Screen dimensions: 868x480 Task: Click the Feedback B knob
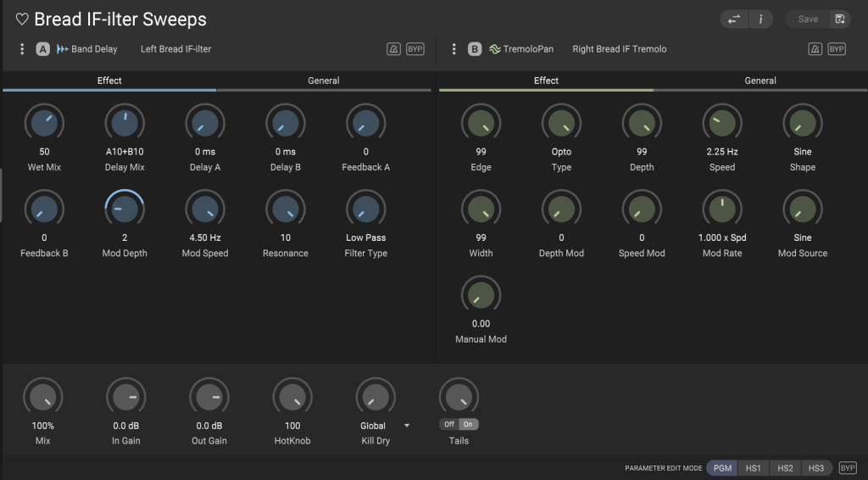[44, 209]
